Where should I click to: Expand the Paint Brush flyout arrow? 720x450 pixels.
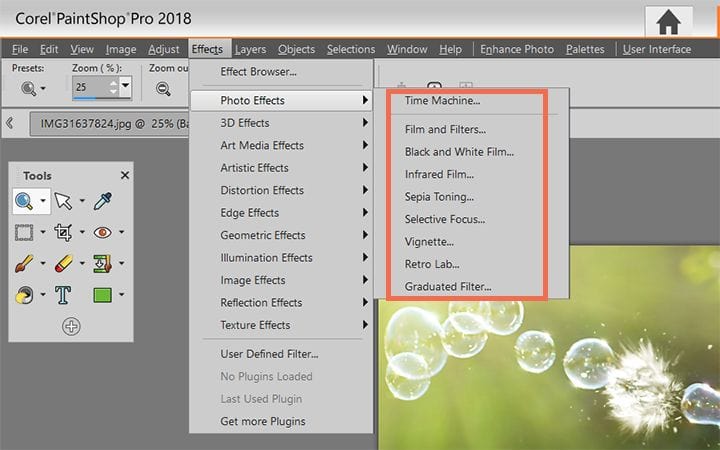43,264
